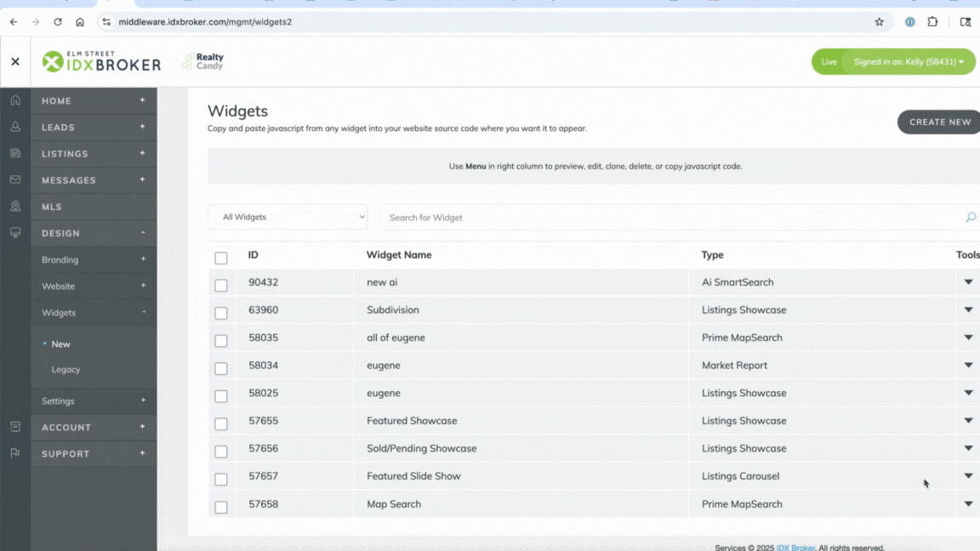The width and height of the screenshot is (980, 551).
Task: Expand the LEADS menu section
Action: coord(94,127)
